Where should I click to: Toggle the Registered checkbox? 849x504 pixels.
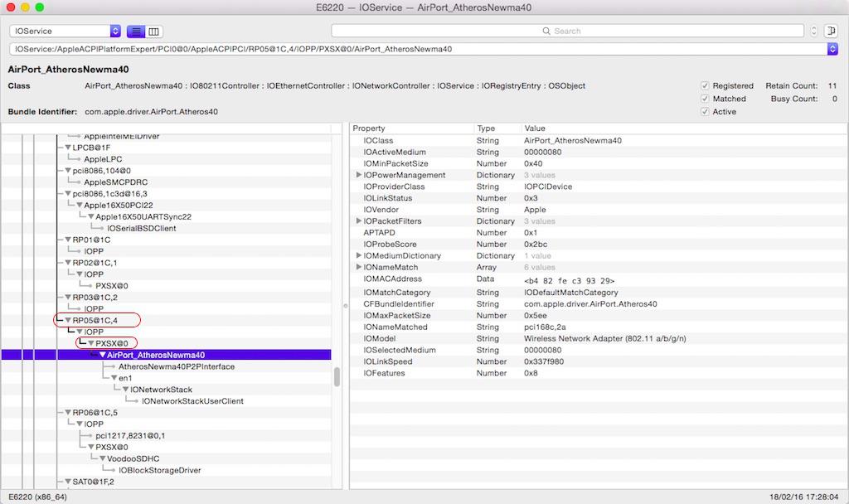coord(705,85)
